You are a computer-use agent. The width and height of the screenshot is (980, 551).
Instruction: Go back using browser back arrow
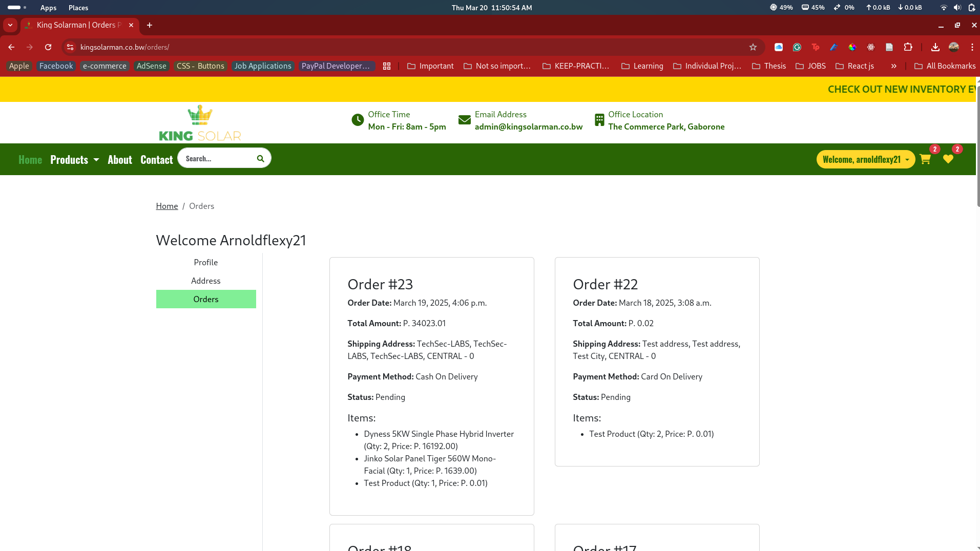pyautogui.click(x=11, y=47)
